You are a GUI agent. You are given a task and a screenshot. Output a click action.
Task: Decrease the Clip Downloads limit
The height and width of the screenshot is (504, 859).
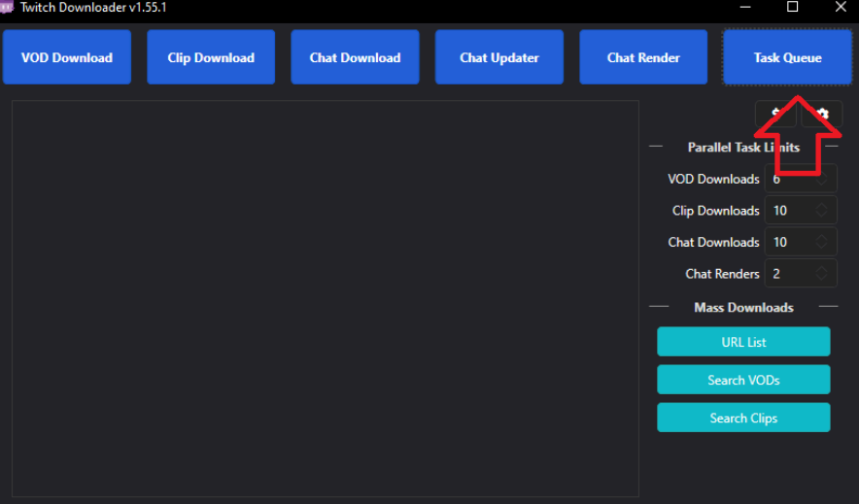(821, 215)
